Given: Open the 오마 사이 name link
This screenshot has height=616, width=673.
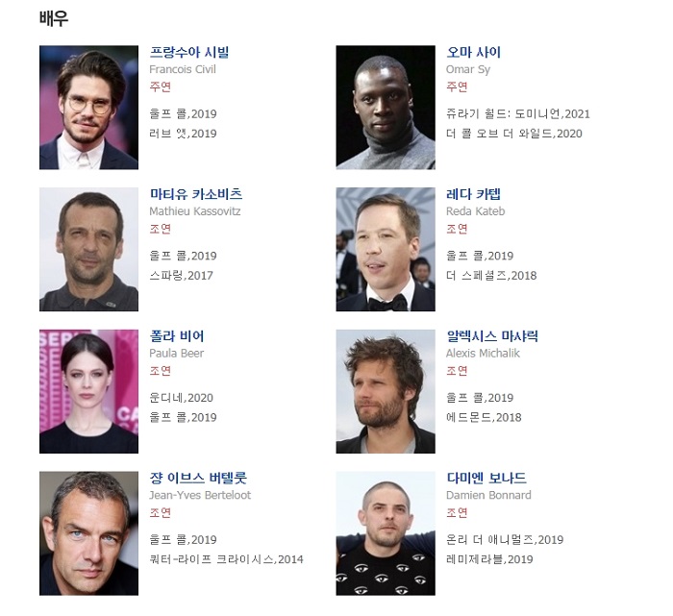Looking at the screenshot, I should pyautogui.click(x=473, y=52).
